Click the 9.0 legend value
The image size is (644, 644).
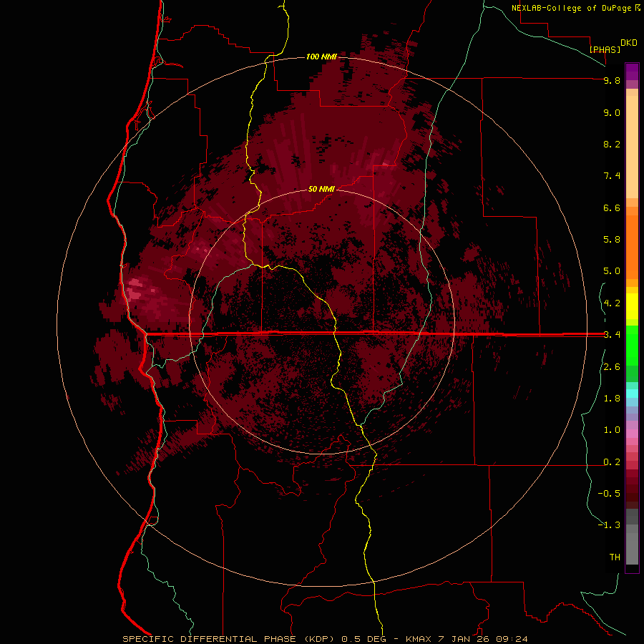pos(612,112)
